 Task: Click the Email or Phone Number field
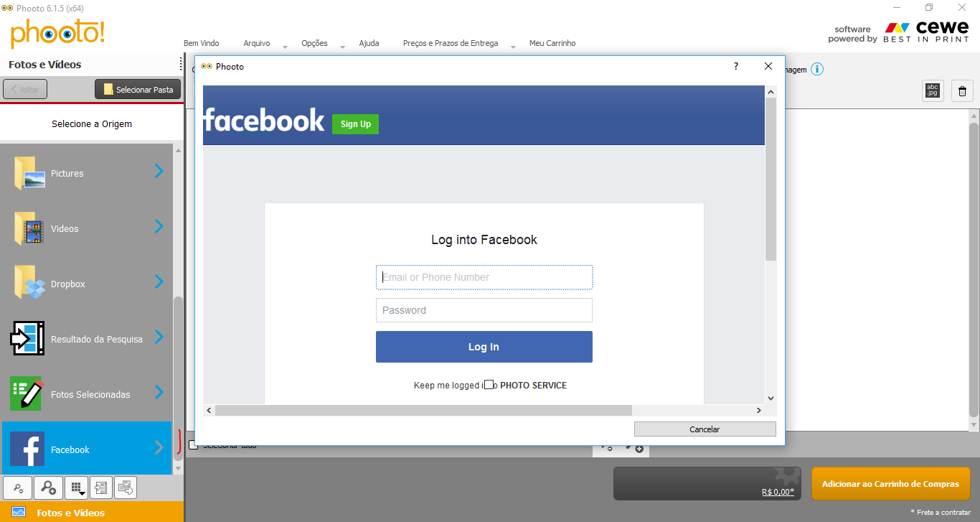click(x=484, y=277)
